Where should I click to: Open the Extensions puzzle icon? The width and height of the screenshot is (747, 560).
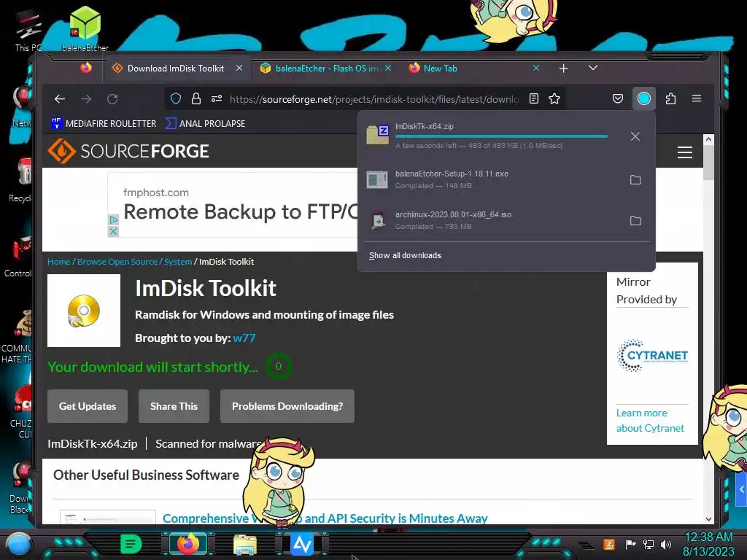coord(670,98)
